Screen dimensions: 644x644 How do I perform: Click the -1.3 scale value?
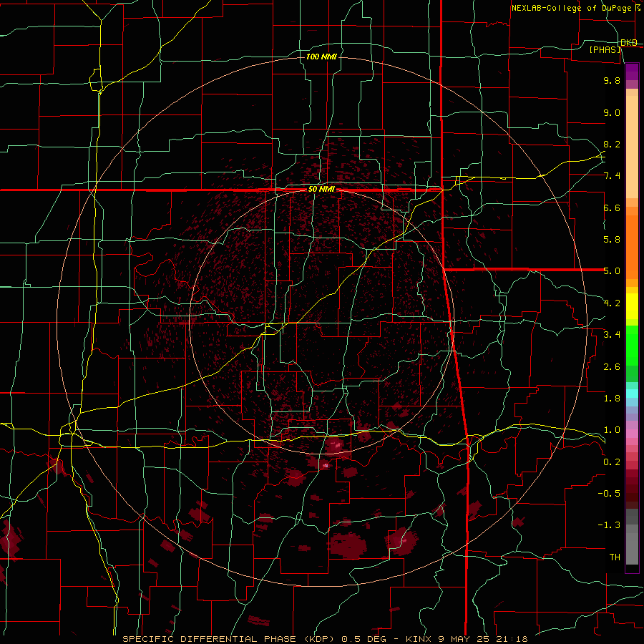[609, 525]
